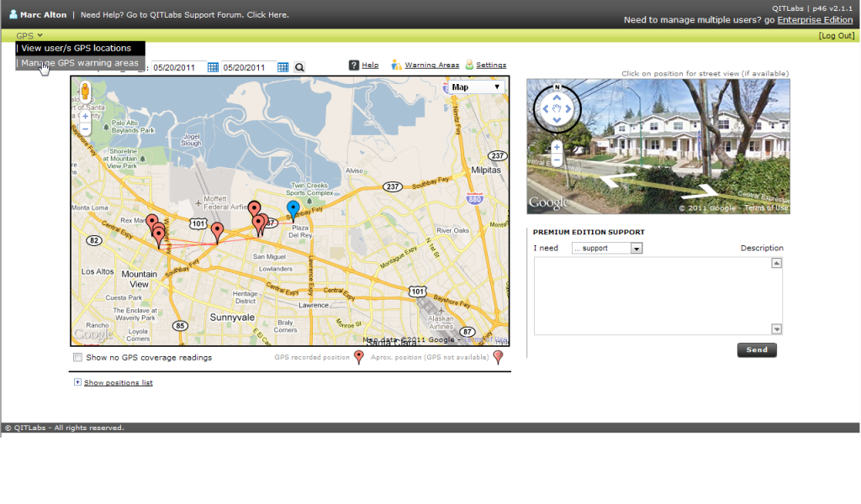Open the '... support' dropdown

coord(606,248)
